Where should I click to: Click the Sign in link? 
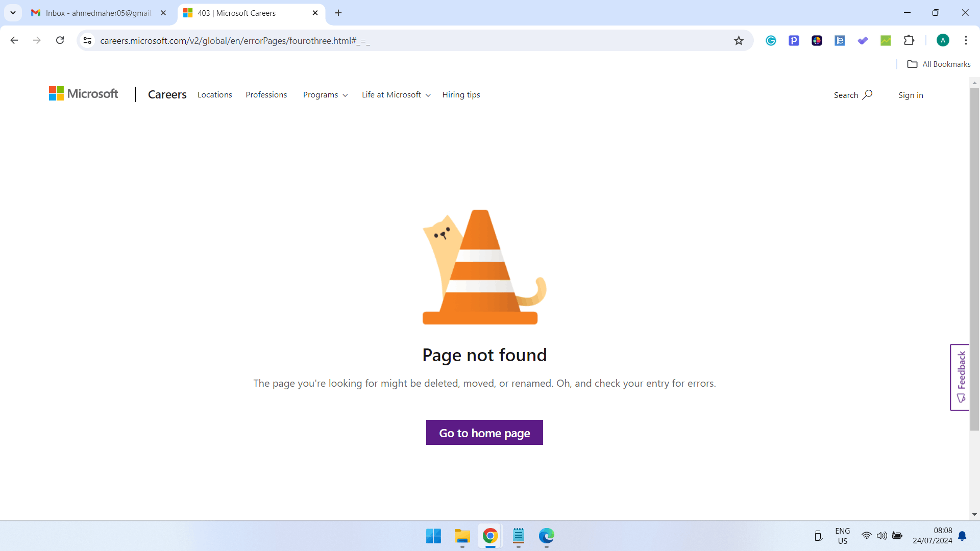point(911,95)
